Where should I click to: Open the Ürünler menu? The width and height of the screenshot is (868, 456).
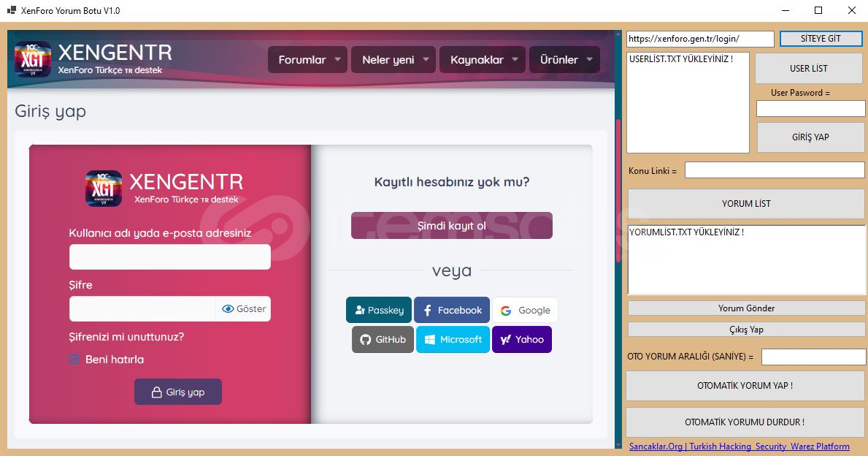point(559,59)
